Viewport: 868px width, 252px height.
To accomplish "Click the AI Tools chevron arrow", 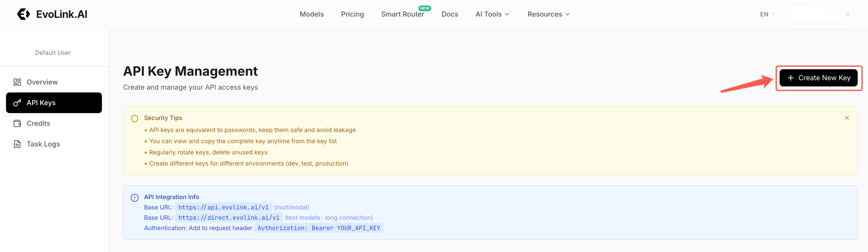I will coord(507,14).
